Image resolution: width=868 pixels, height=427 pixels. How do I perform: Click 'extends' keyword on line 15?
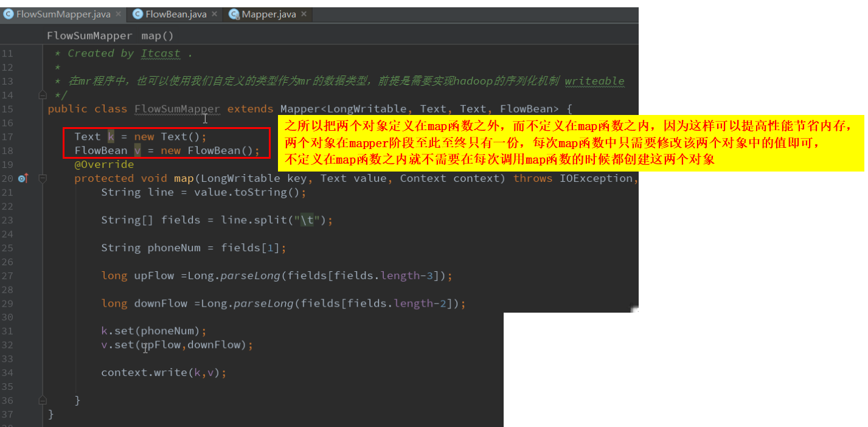pyautogui.click(x=250, y=109)
